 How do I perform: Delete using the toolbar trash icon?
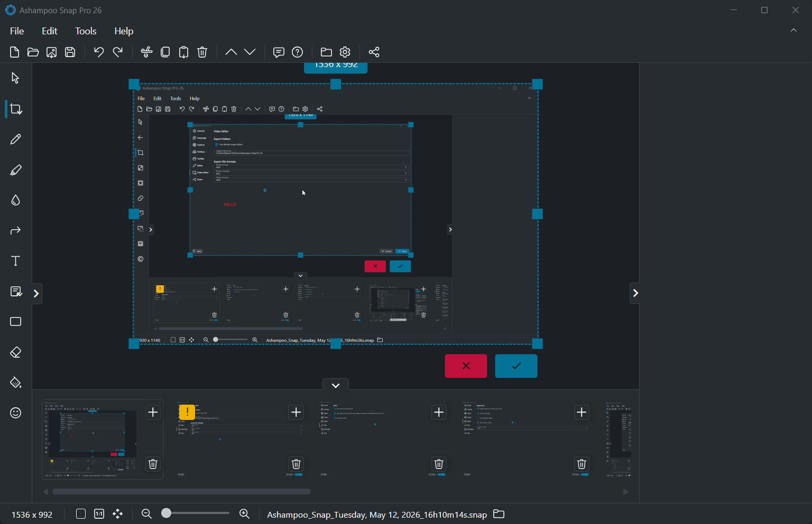(x=202, y=52)
